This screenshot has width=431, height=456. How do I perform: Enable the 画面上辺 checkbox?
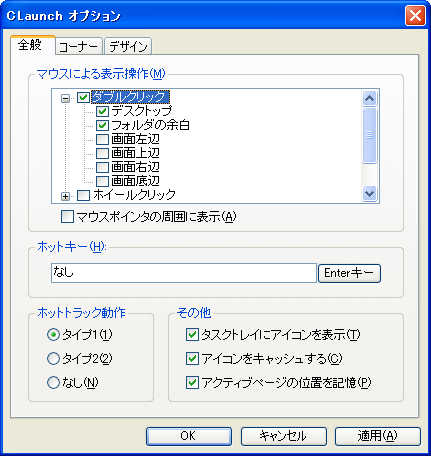[102, 153]
